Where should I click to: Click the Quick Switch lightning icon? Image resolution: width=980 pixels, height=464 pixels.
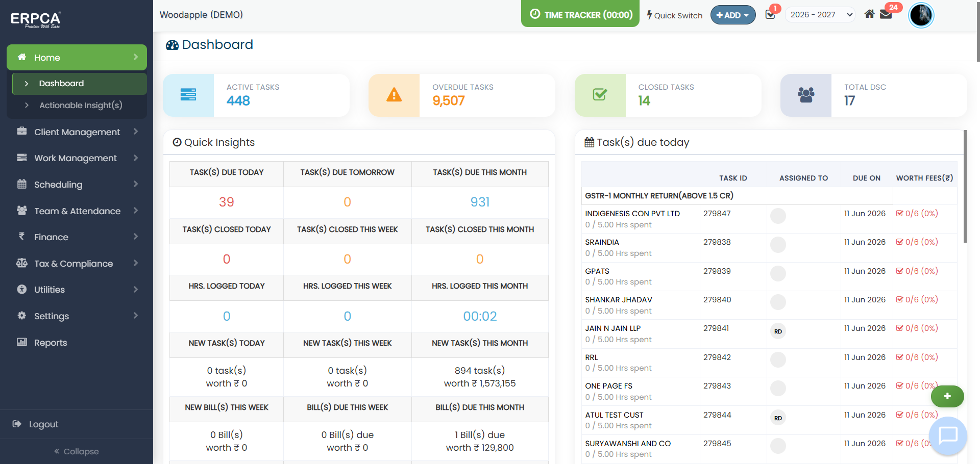pos(649,15)
